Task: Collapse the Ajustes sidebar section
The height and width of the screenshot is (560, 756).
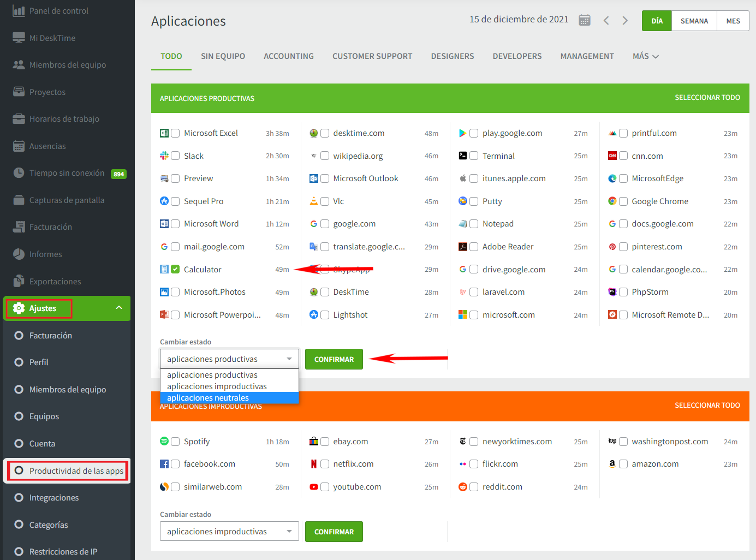Action: coord(119,308)
